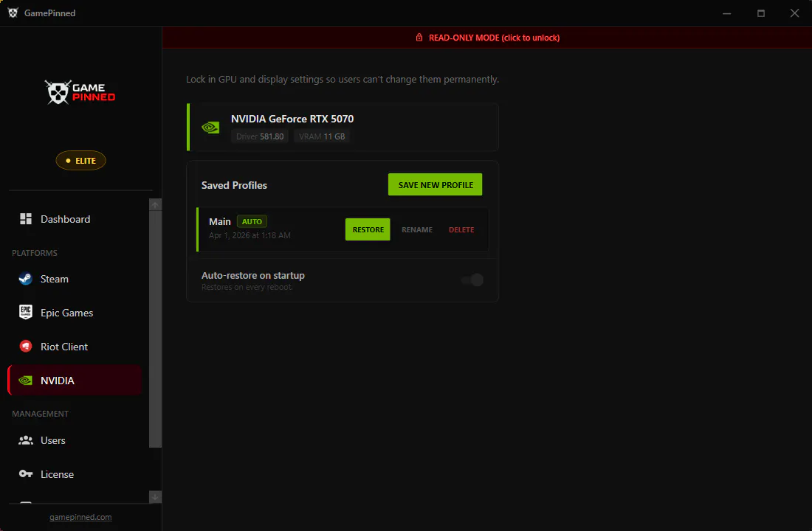The height and width of the screenshot is (531, 812).
Task: Click the Dashboard grid icon
Action: [26, 219]
